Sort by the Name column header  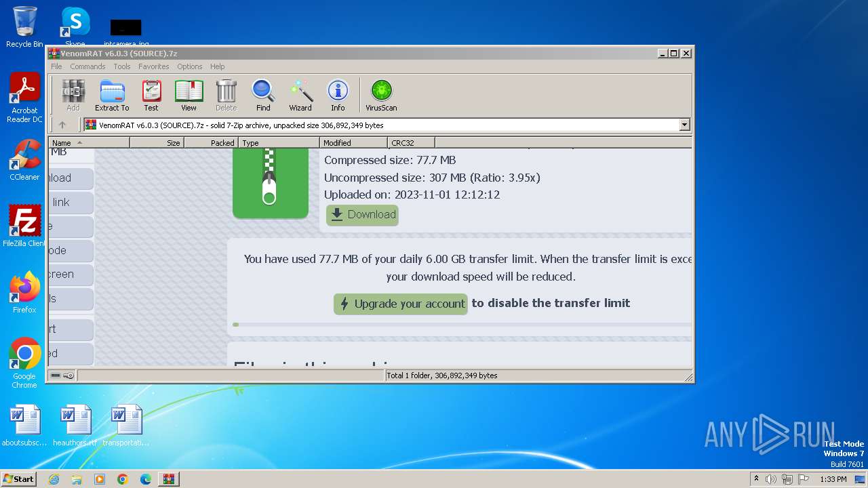point(89,142)
